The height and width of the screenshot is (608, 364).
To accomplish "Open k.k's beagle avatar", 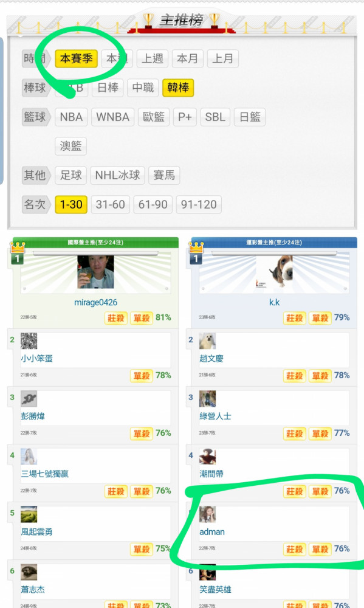I will 274,272.
